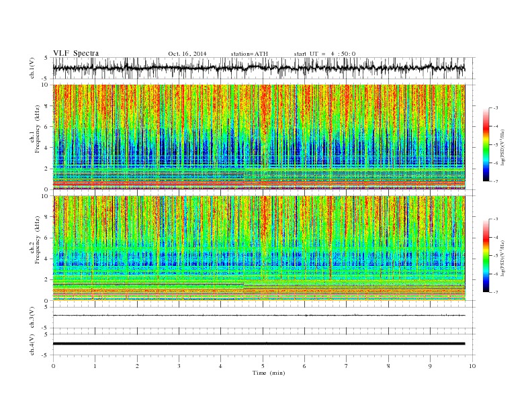Click the time axis tick label '2'
532x411 pixels.
(137, 366)
